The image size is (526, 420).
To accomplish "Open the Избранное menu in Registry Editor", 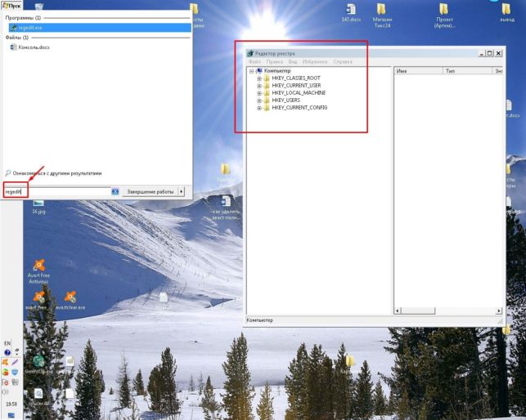I will pos(315,61).
